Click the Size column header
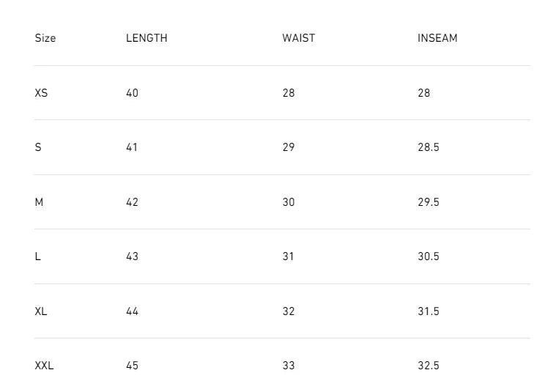The height and width of the screenshot is (392, 534). click(45, 38)
